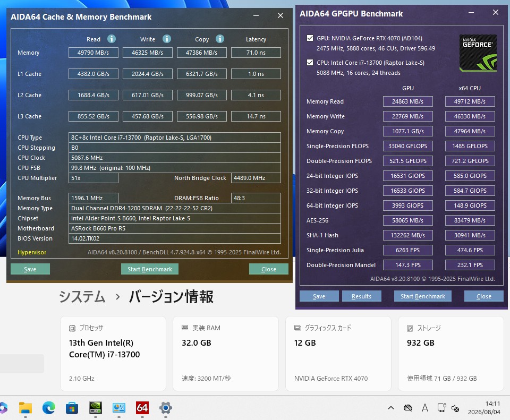Image resolution: width=510 pixels, height=420 pixels.
Task: Click CPU AES-256 83479 MB/s value
Action: click(470, 220)
